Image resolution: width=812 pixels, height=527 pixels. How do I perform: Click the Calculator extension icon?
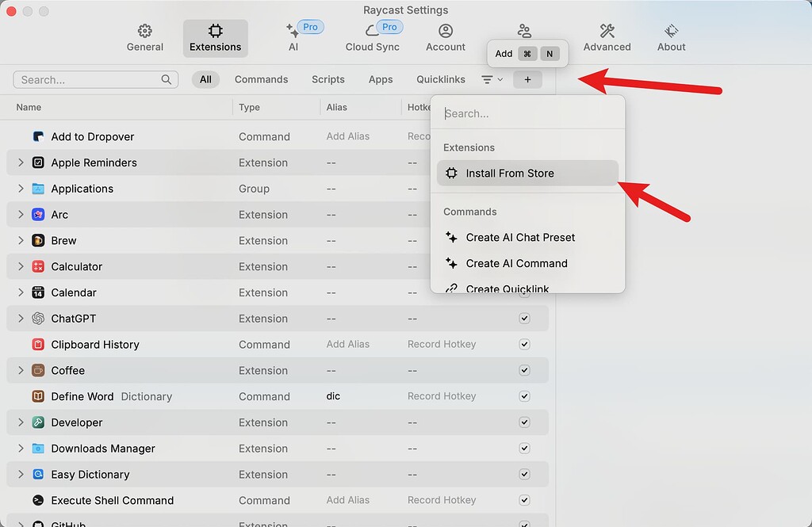point(38,266)
